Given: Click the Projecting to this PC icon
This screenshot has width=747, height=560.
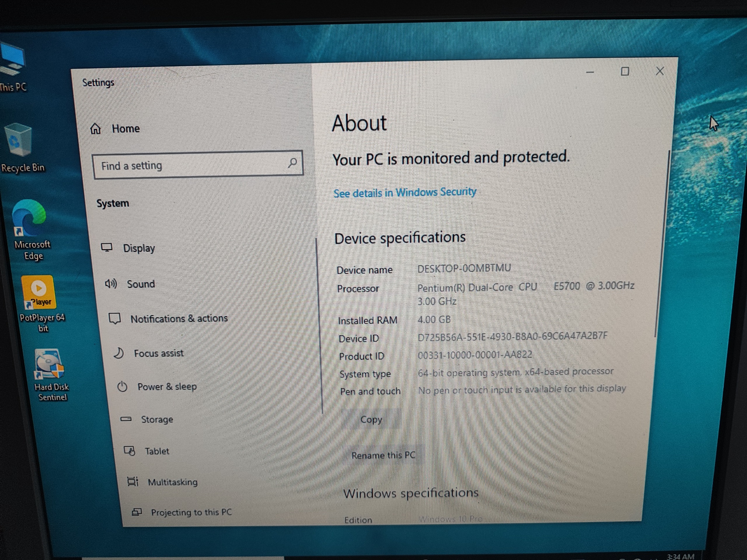Looking at the screenshot, I should [137, 512].
